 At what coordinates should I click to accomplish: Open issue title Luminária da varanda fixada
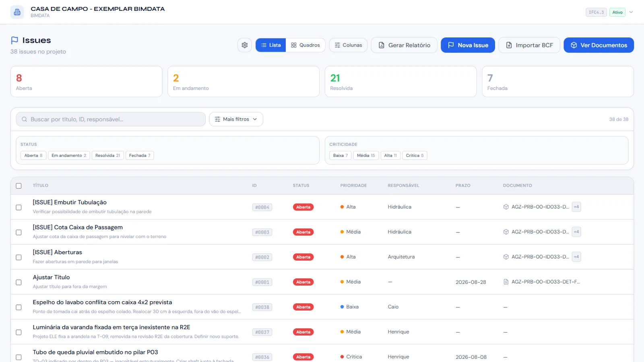pos(111,327)
